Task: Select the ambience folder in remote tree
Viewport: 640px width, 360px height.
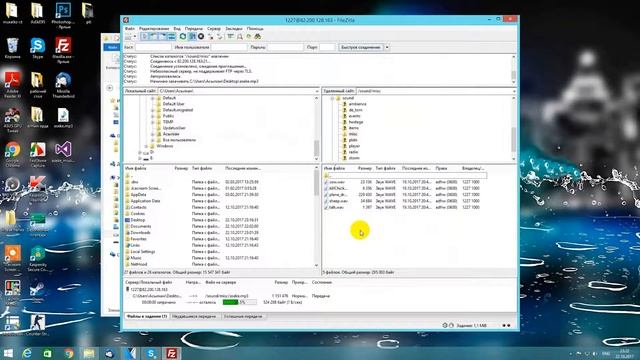Action: click(357, 104)
